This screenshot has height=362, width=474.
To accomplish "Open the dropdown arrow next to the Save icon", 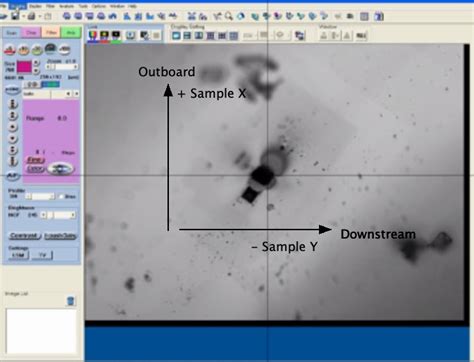I will tap(23, 16).
